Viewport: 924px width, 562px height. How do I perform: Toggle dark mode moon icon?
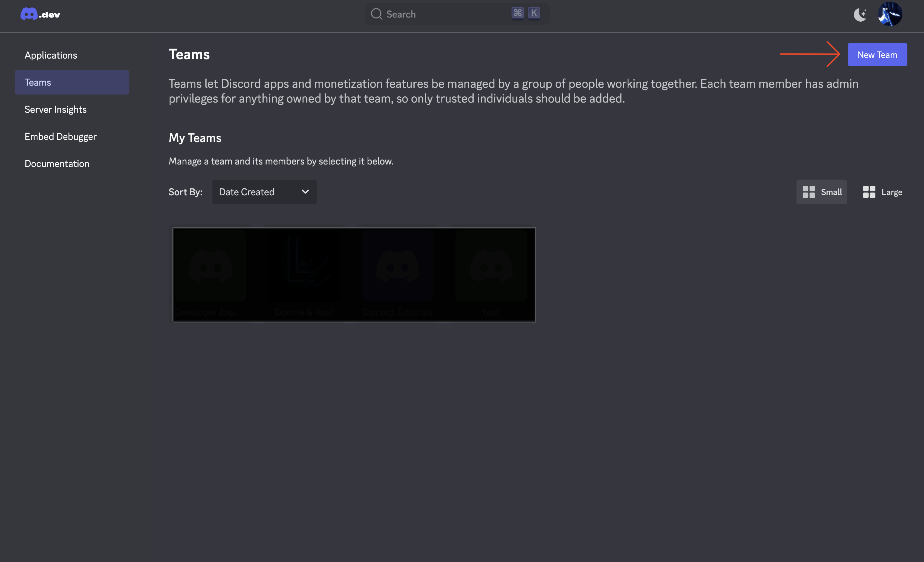tap(860, 15)
